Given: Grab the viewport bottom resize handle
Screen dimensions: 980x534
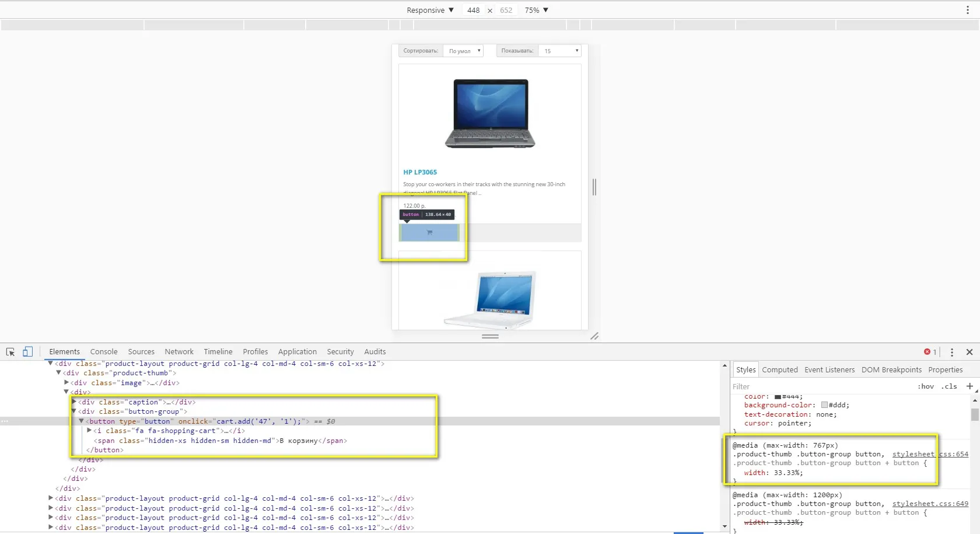Looking at the screenshot, I should (490, 336).
